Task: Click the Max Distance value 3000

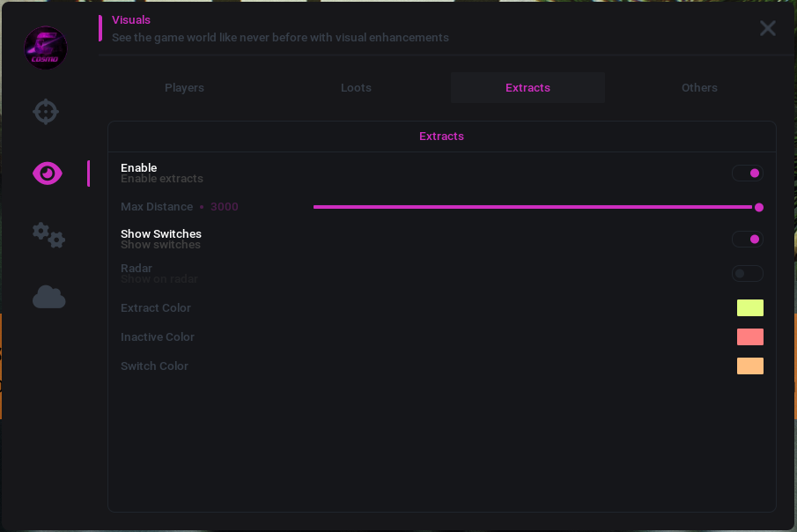Action: coord(225,207)
